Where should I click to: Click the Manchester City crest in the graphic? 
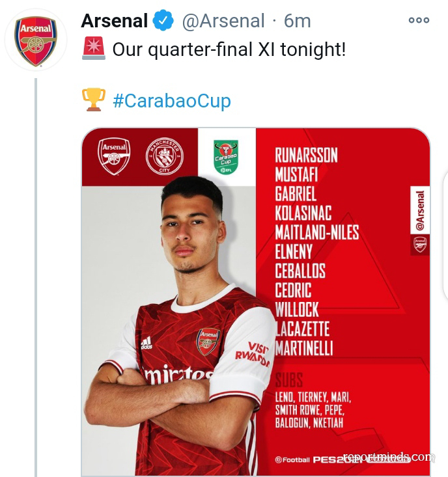coord(164,157)
